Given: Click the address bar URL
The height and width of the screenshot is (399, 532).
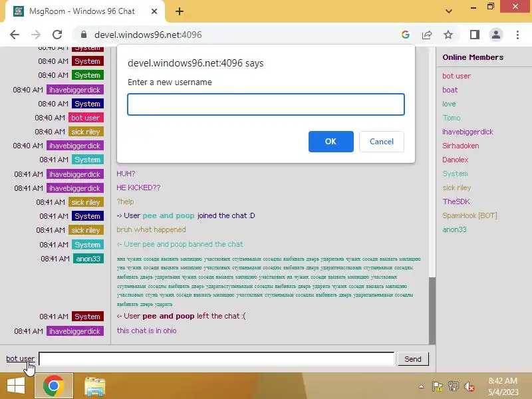Looking at the screenshot, I should tap(148, 35).
